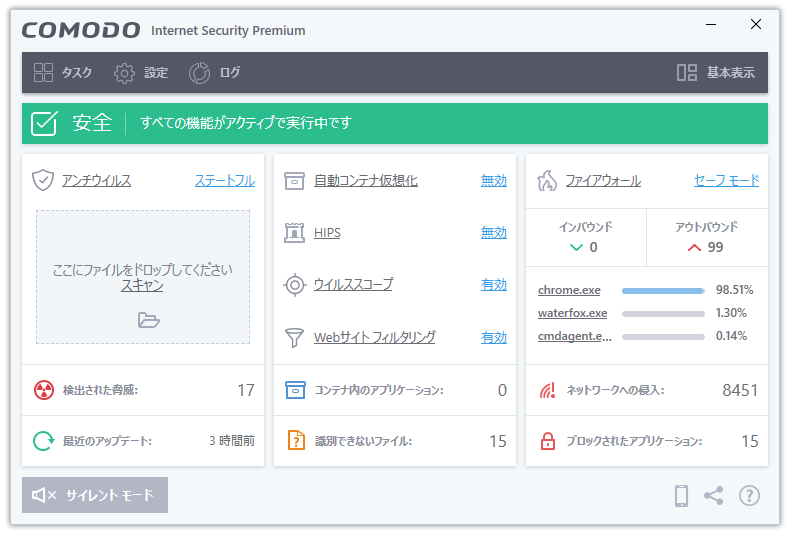Open chrome.exe process link
The image size is (788, 533).
point(569,290)
